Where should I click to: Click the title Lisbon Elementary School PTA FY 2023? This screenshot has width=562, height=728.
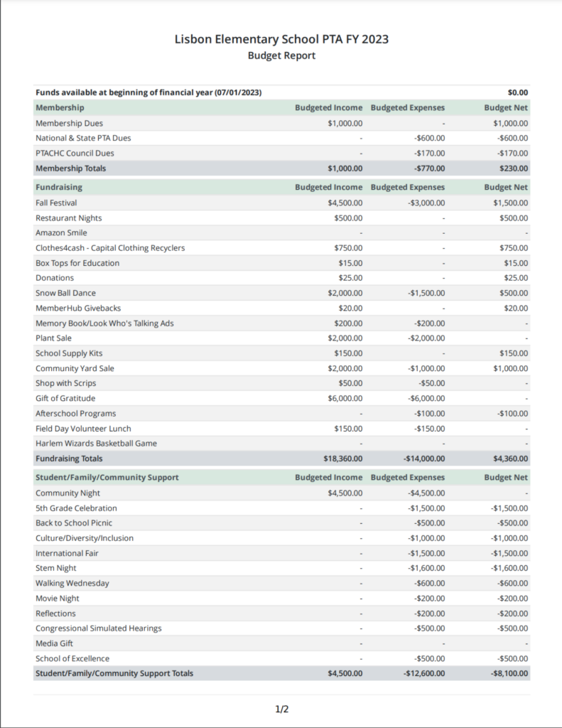click(x=281, y=40)
